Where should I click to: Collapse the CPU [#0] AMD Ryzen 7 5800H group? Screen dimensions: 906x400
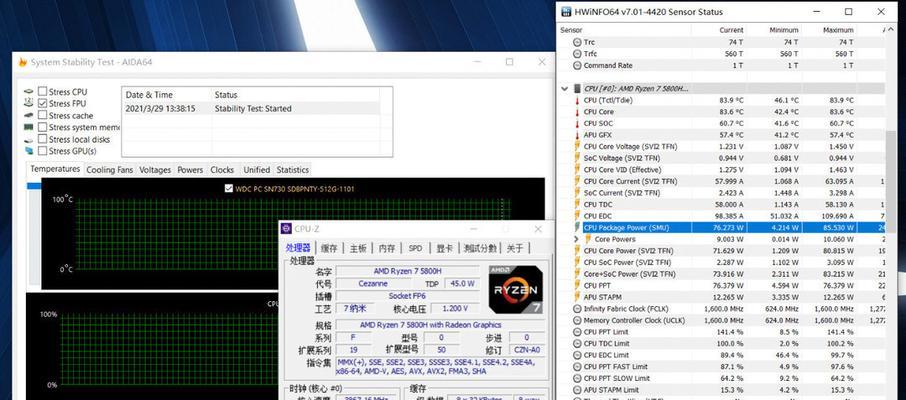pos(565,88)
